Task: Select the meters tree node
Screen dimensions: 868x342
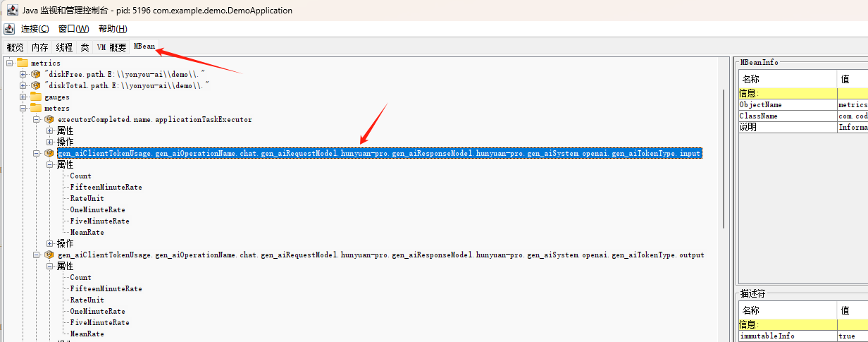Action: (57, 108)
